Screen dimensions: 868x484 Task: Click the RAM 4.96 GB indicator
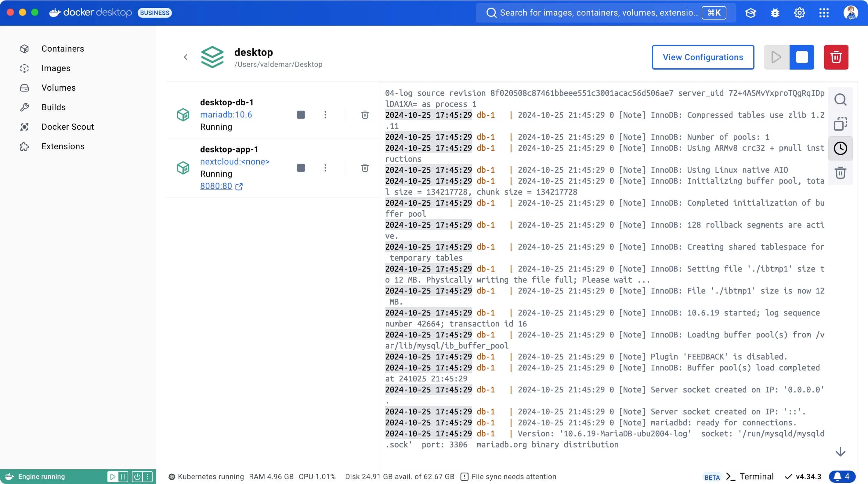point(271,477)
